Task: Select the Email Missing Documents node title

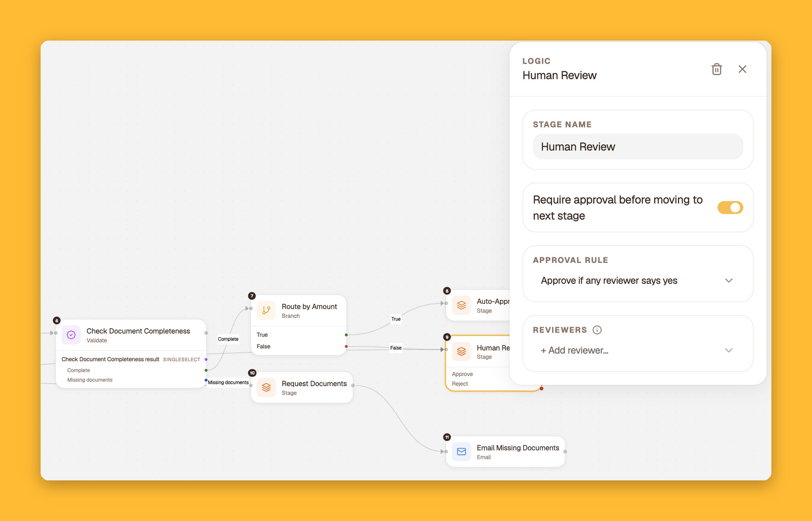Action: (518, 448)
